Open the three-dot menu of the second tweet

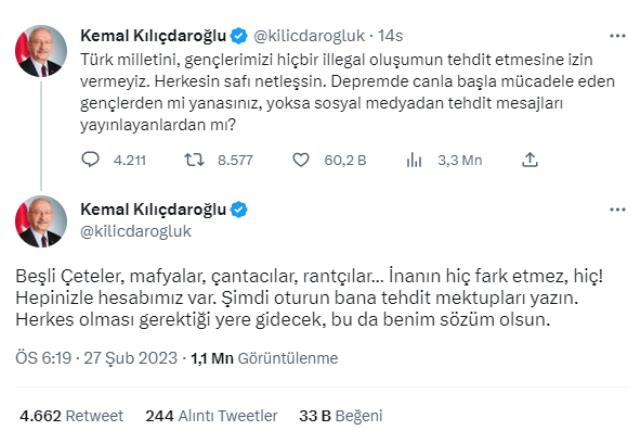618,211
